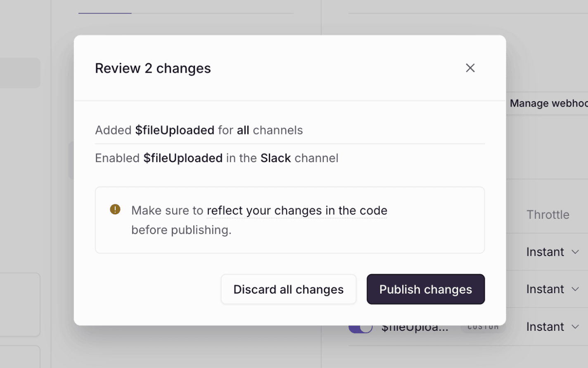Viewport: 588px width, 368px height.
Task: Click the Publish changes button
Action: click(425, 289)
